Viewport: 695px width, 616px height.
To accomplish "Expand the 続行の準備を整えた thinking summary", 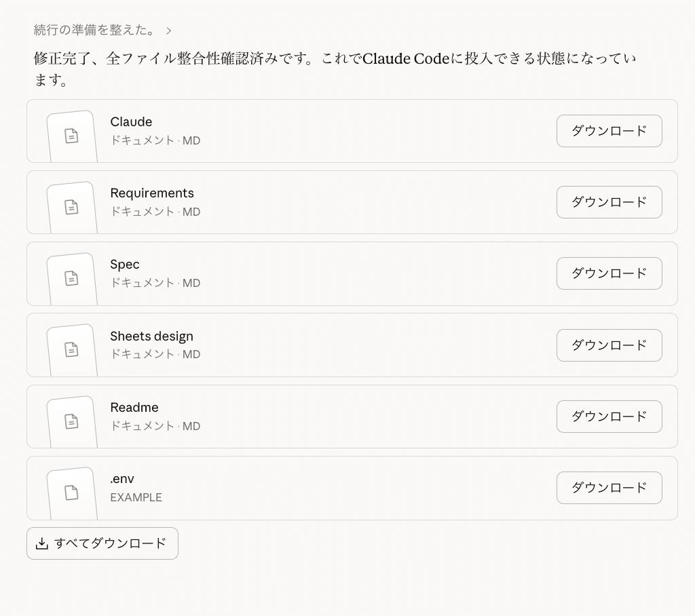I will 94,30.
